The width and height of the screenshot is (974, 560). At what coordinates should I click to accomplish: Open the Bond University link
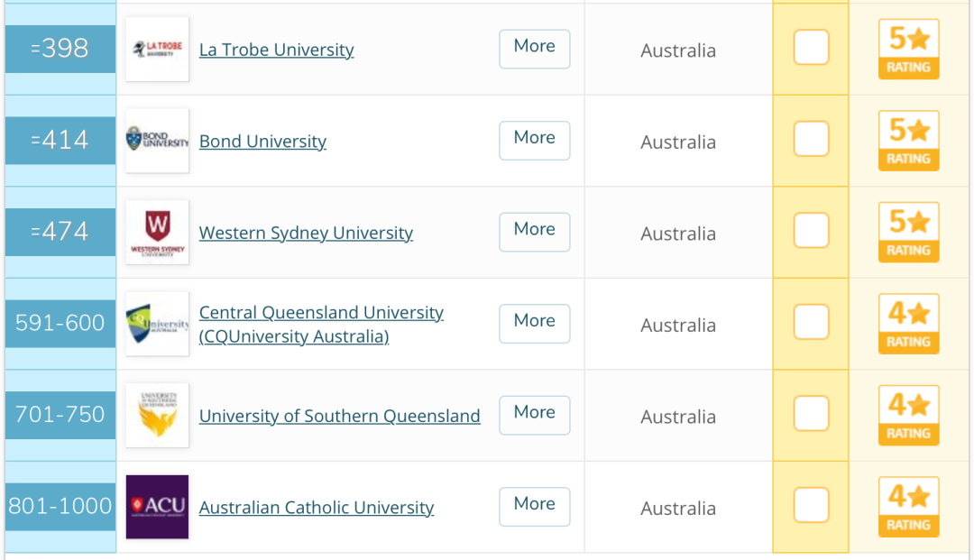(x=262, y=142)
